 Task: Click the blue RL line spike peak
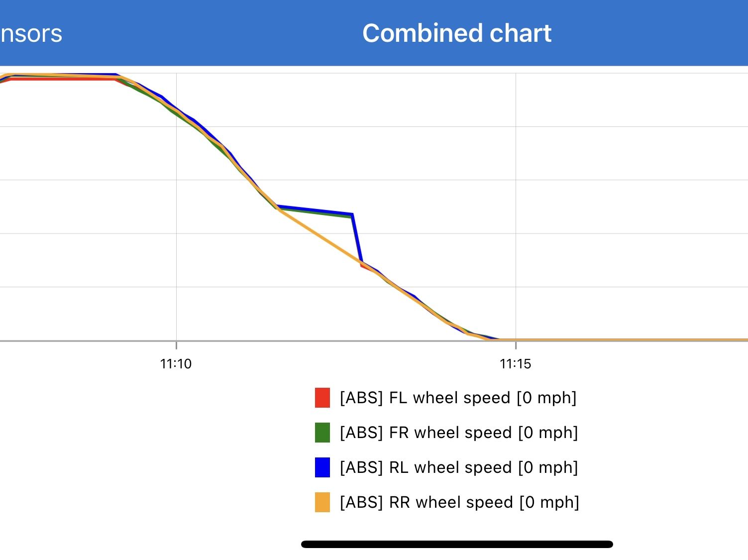click(x=352, y=215)
